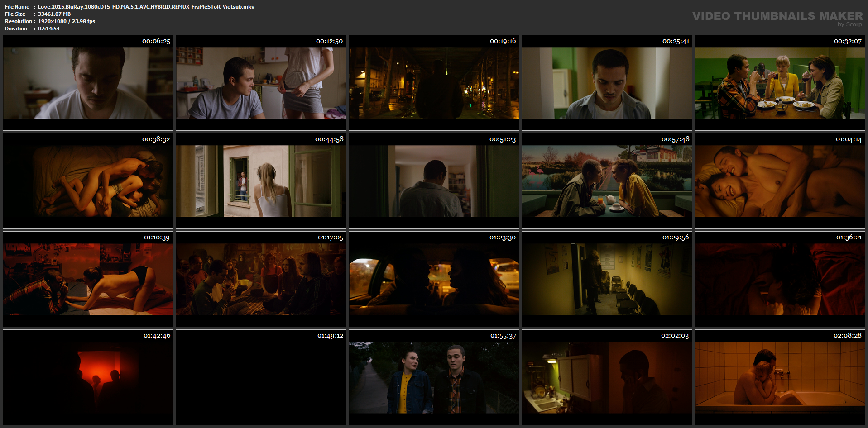Click the 00:32:07 timestamp label
868x428 pixels.
tap(848, 41)
